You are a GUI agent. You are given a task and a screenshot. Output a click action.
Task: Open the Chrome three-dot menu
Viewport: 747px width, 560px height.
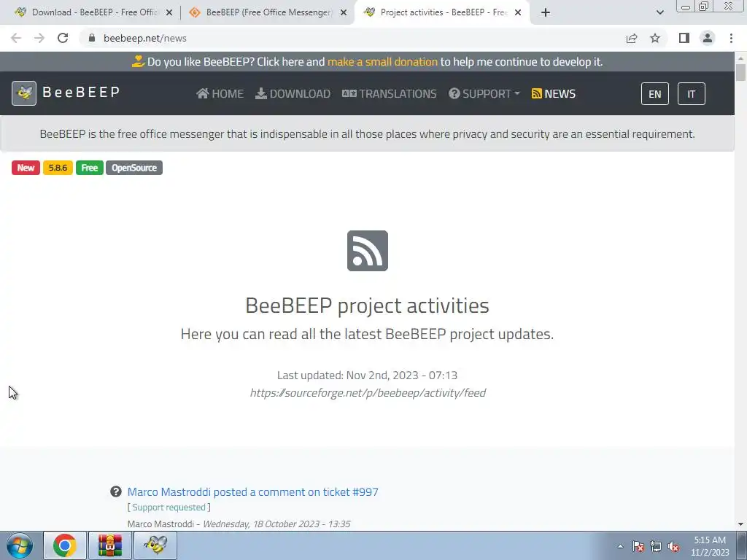tap(731, 38)
